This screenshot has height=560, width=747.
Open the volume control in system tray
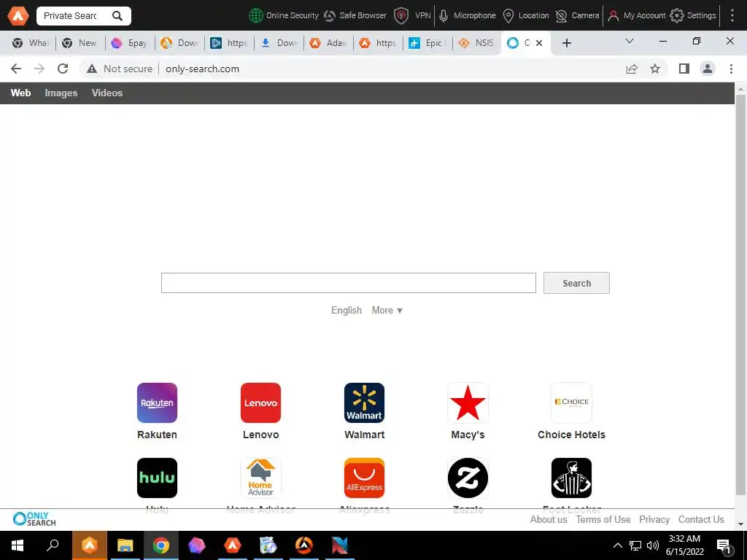tap(653, 545)
